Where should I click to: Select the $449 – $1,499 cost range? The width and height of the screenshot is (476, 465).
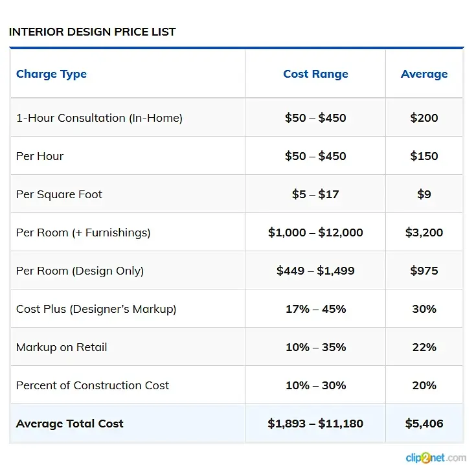tap(315, 271)
